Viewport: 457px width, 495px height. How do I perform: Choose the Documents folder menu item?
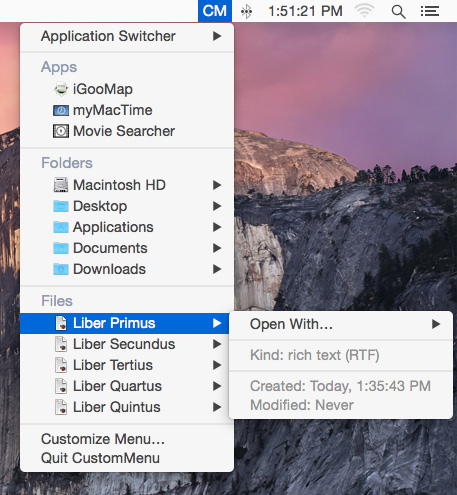127,248
